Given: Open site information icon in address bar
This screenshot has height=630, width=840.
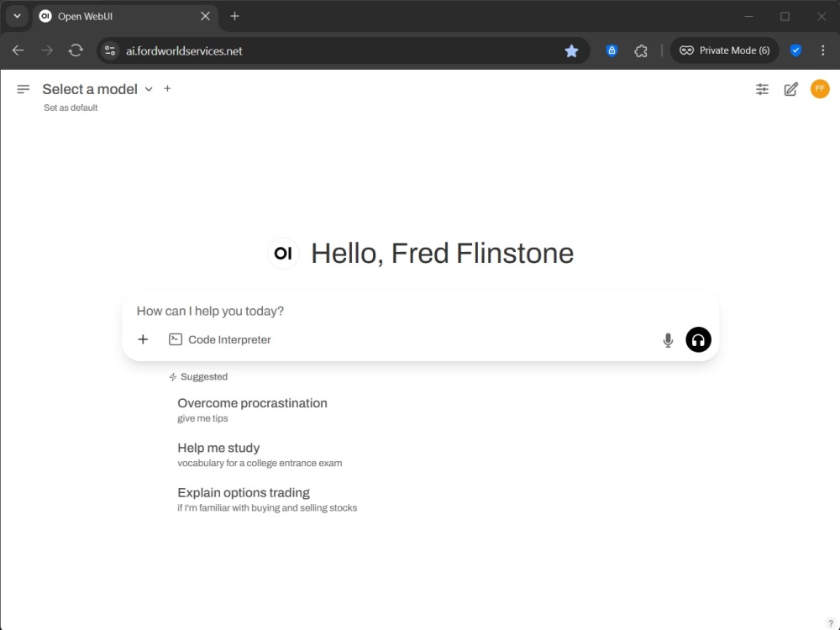Looking at the screenshot, I should [x=110, y=51].
